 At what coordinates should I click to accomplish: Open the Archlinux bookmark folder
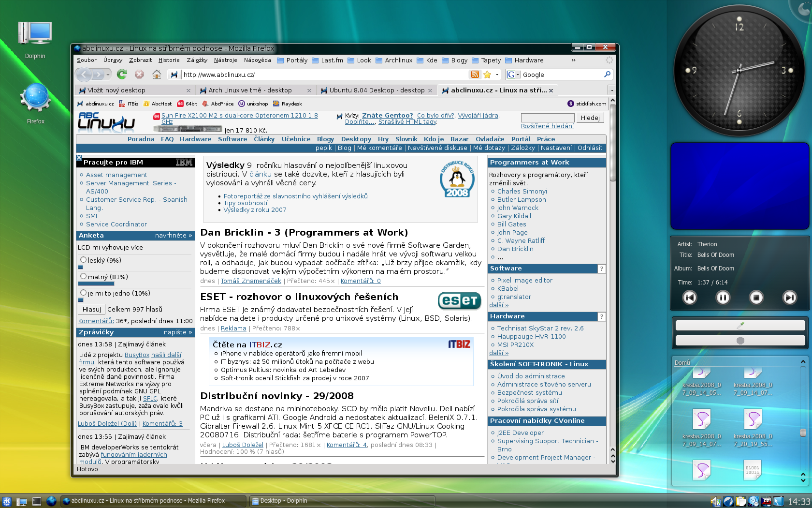394,60
